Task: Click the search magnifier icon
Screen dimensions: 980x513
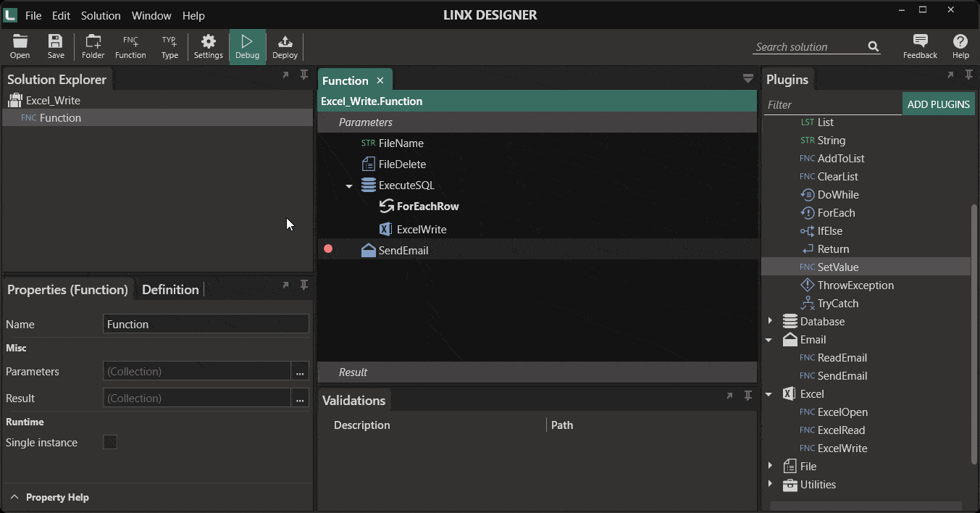Action: [874, 47]
